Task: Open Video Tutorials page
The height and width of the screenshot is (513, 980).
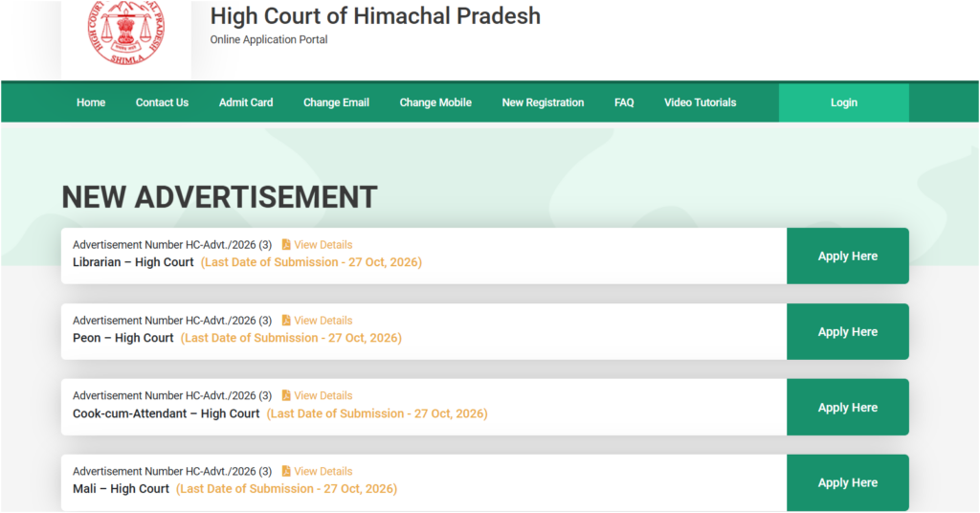Action: (700, 102)
